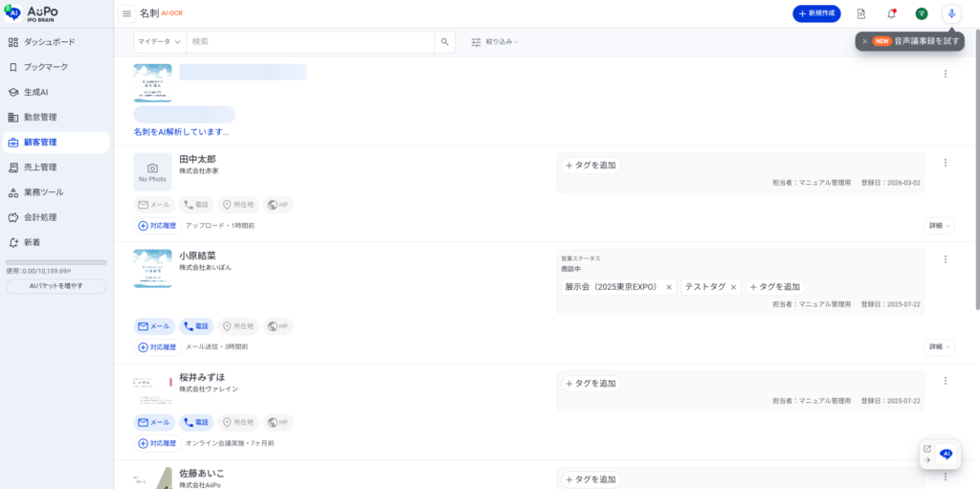The width and height of the screenshot is (980, 489).
Task: Open the マイデータ dropdown
Action: (159, 42)
